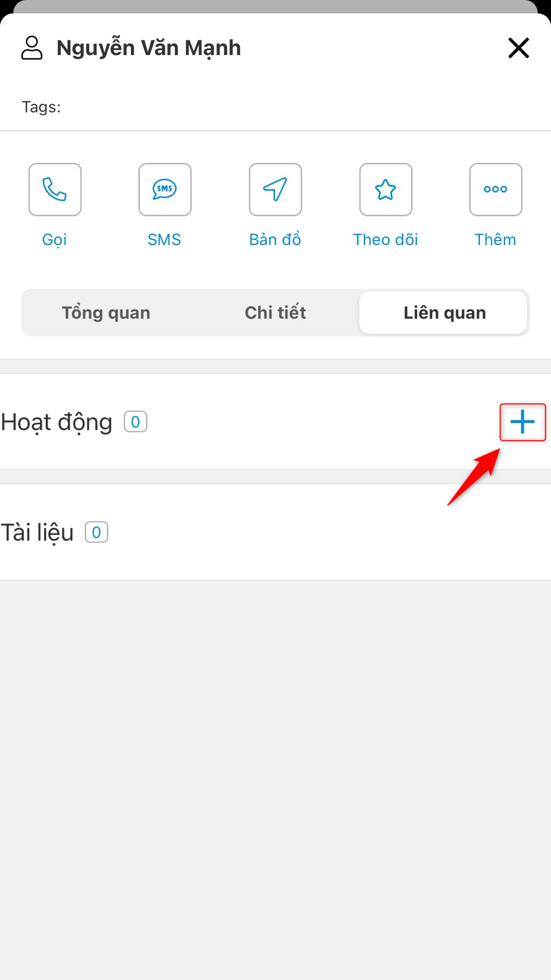Screen dimensions: 551x980
Task: Tap the Theo dõi label
Action: click(x=386, y=239)
